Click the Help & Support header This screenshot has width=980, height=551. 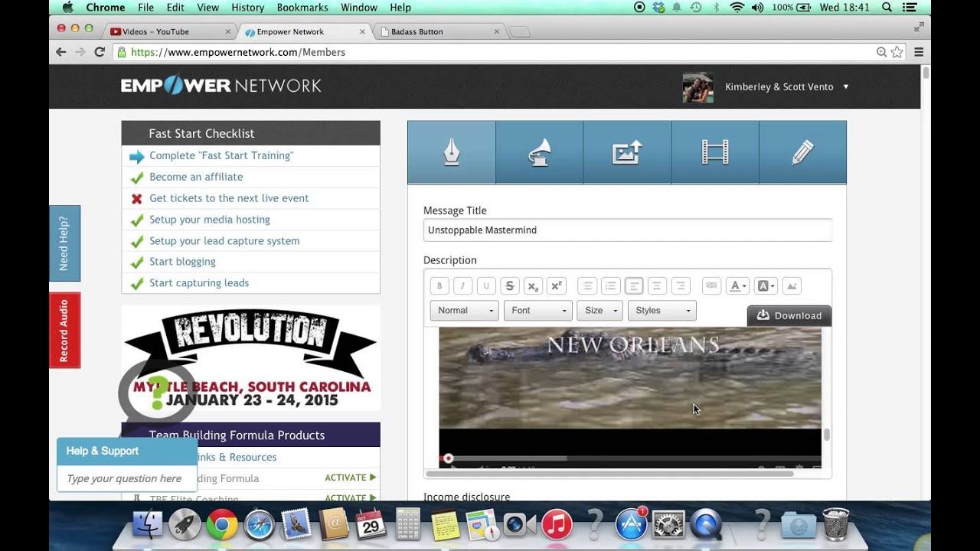click(127, 452)
